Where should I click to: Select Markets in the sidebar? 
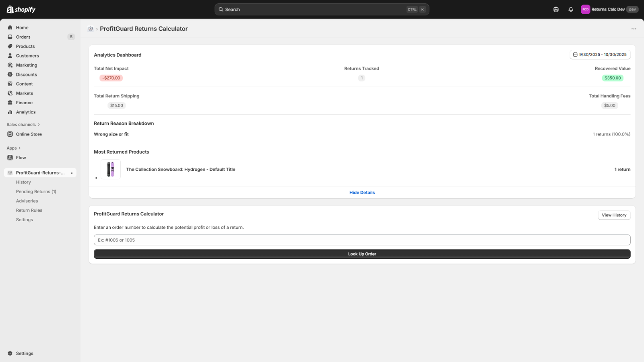tap(24, 93)
